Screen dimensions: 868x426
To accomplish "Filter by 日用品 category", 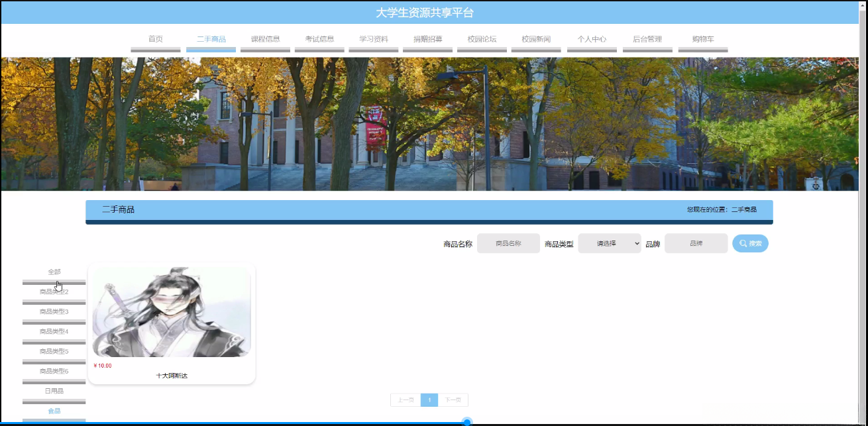I will tap(53, 391).
